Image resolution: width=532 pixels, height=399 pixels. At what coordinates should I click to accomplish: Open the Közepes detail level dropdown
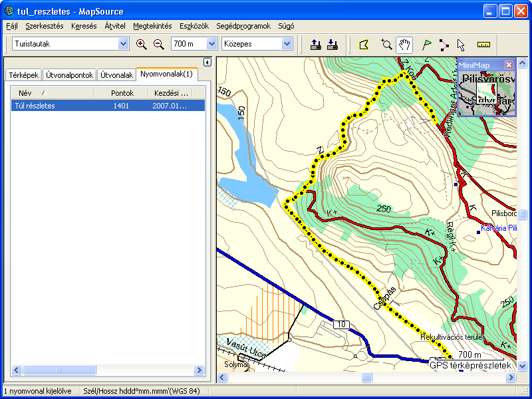coord(287,44)
